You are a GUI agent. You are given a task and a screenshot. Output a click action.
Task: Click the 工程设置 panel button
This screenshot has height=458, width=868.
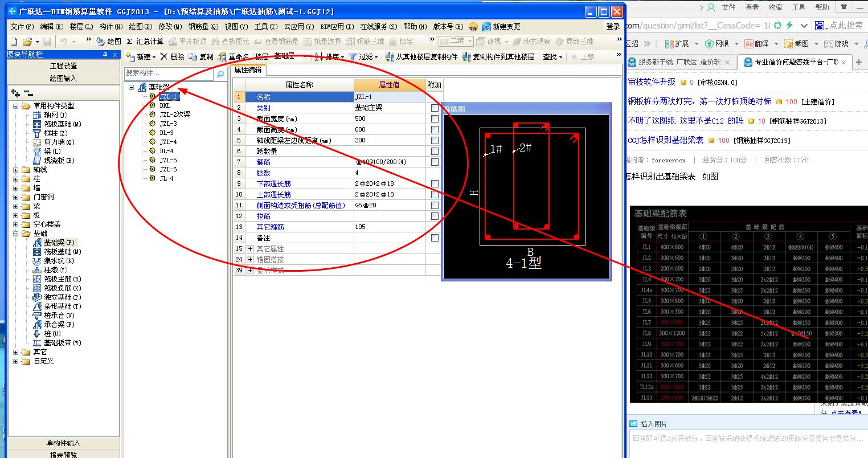click(63, 66)
